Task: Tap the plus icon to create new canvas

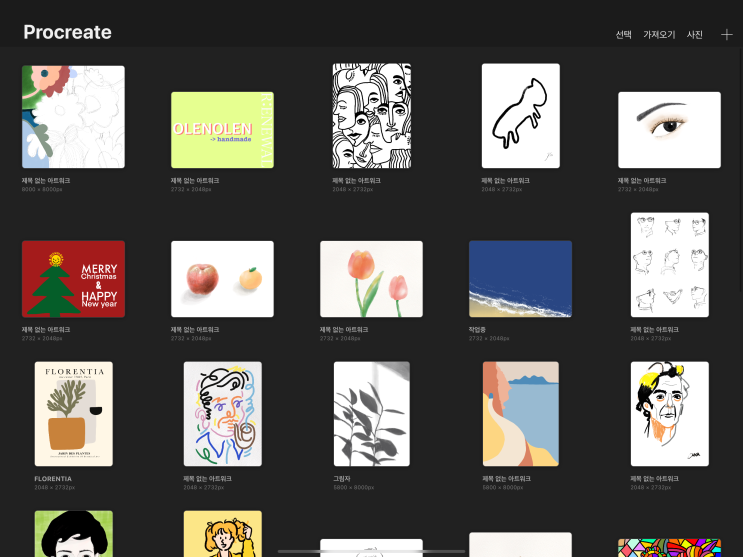Action: click(x=726, y=35)
